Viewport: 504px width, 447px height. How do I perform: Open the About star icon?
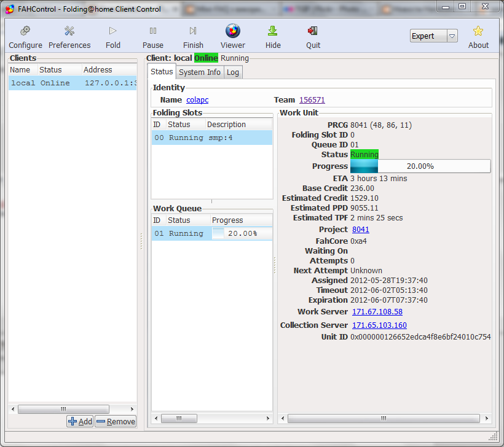pyautogui.click(x=478, y=31)
